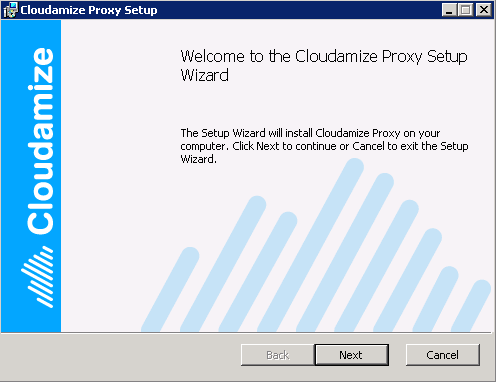Viewport: 496px width, 382px height.
Task: Click the word Wizard in heading
Action: 204,75
